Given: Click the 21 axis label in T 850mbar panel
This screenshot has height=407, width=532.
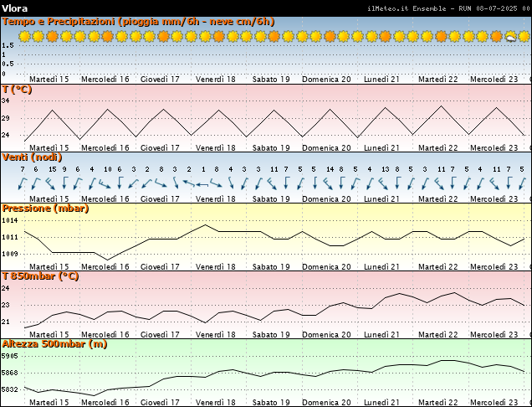Looking at the screenshot, I should coord(5,322).
